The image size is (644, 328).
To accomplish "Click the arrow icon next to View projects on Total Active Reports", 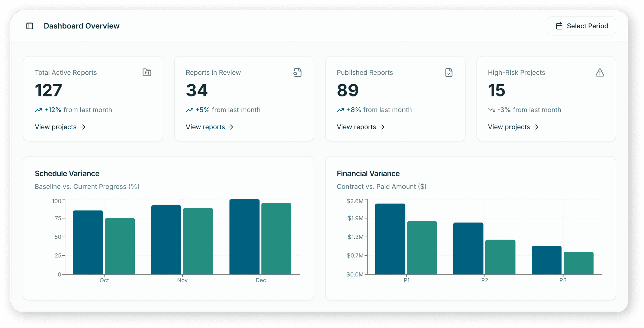I will point(83,127).
